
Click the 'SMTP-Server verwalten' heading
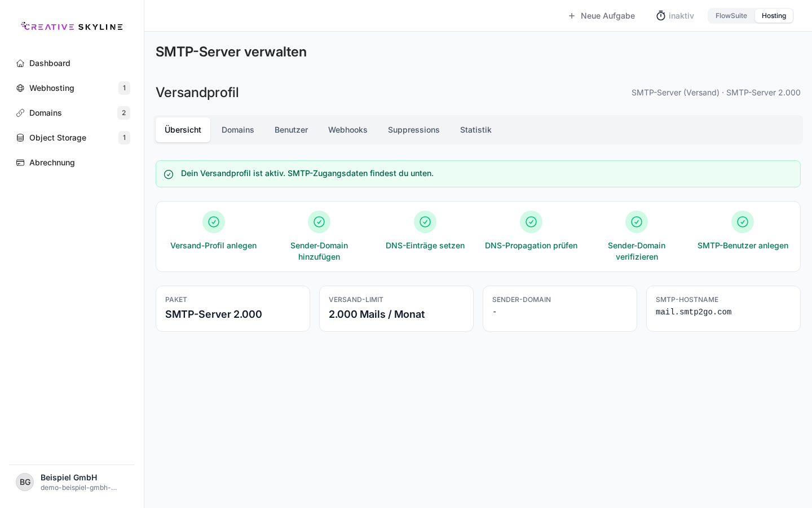click(x=231, y=52)
